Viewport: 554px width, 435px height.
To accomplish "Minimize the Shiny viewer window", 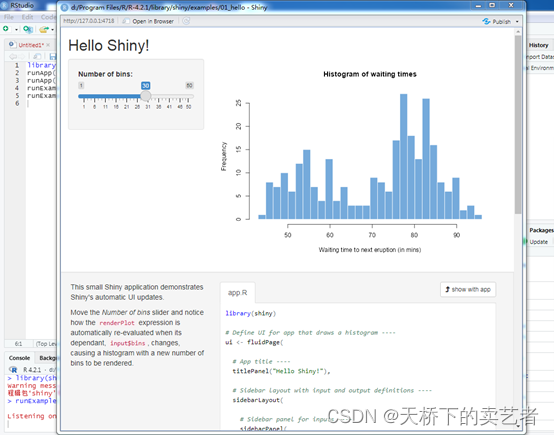I will (478, 6).
